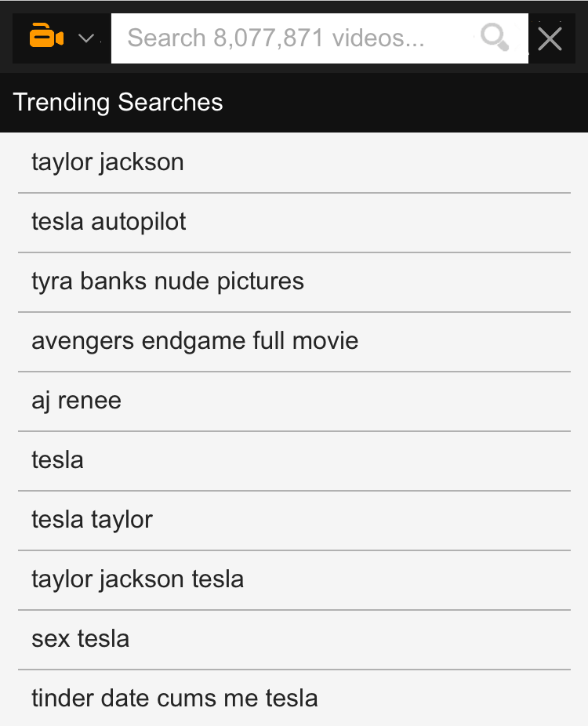Select the "sex tesla" trending search
This screenshot has width=588, height=726.
81,639
